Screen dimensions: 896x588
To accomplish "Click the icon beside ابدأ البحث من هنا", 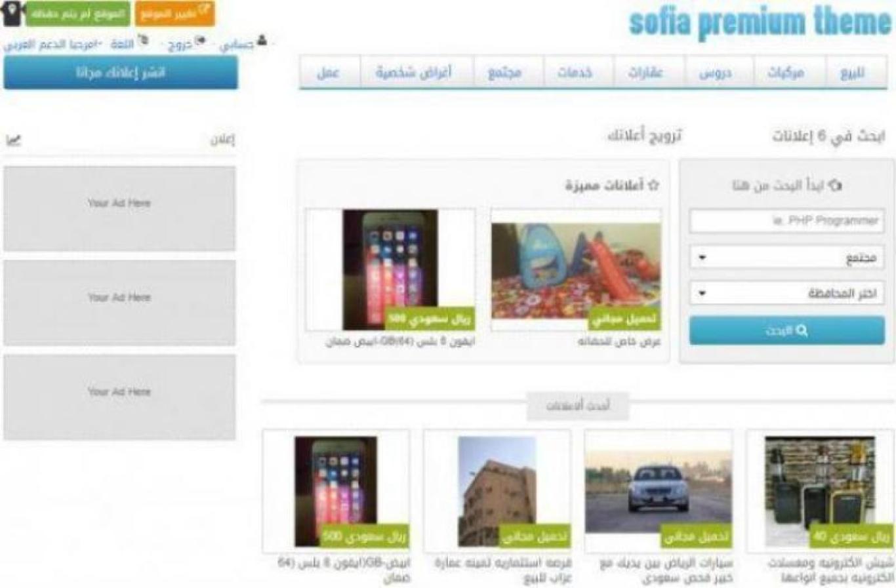I will tap(835, 186).
